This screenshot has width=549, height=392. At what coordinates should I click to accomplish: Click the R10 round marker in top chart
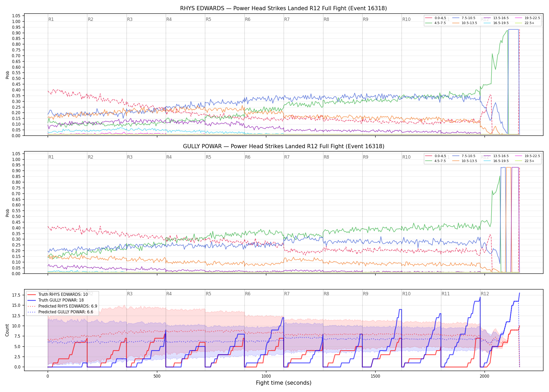[406, 19]
